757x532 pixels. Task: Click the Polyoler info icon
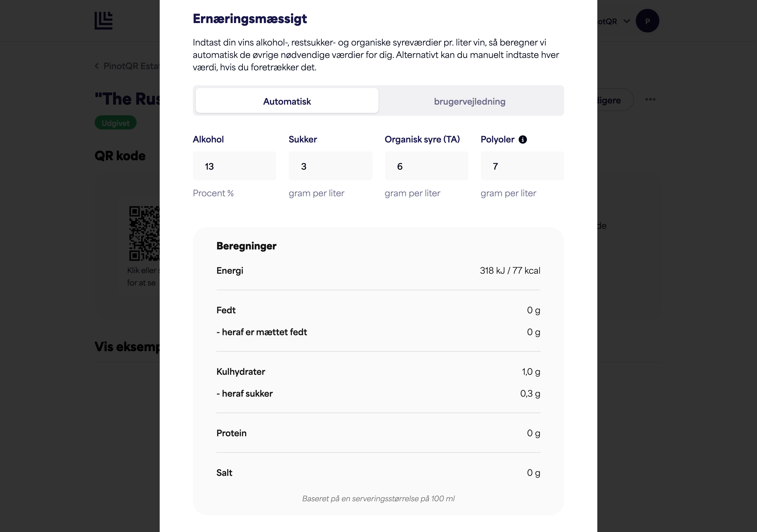pyautogui.click(x=523, y=140)
